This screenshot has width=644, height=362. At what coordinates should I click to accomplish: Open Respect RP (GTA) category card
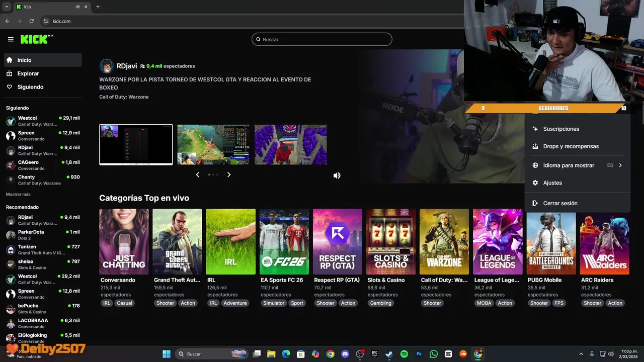pyautogui.click(x=338, y=242)
